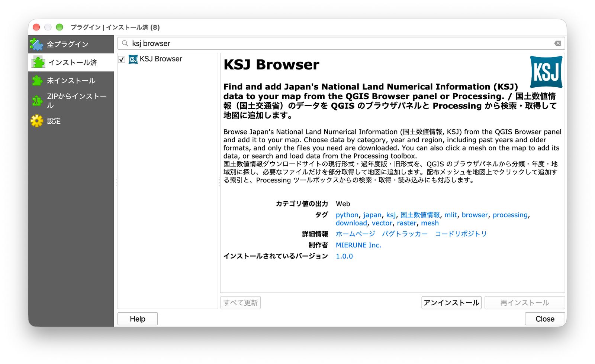This screenshot has width=595, height=364.
Task: Open the 全プラグイン (All plugins) tab
Action: (71, 44)
